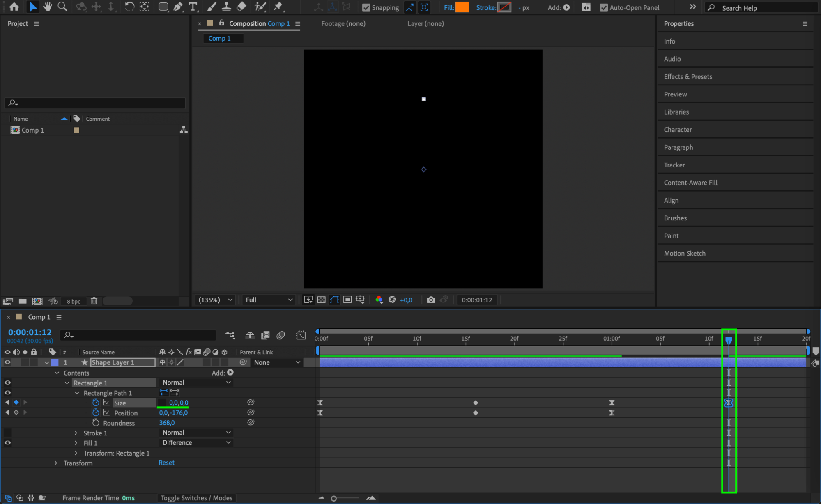Click the Transform Reset link
821x504 pixels.
pos(166,463)
